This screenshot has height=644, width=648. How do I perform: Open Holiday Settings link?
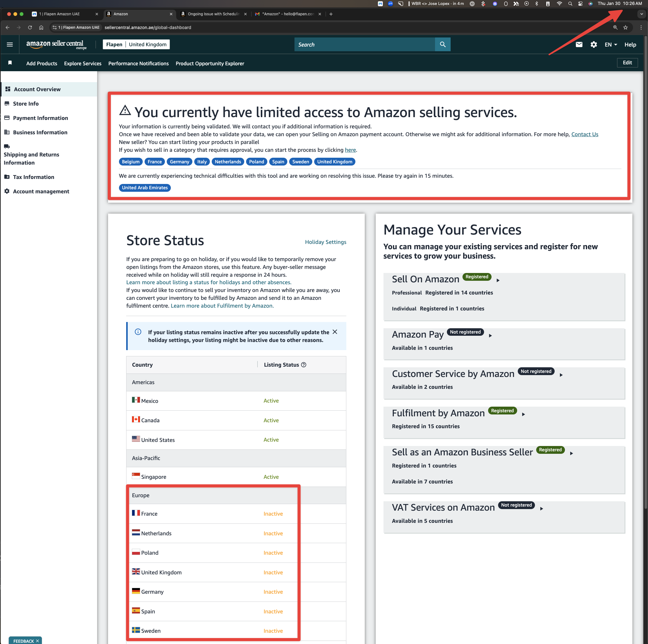point(325,242)
